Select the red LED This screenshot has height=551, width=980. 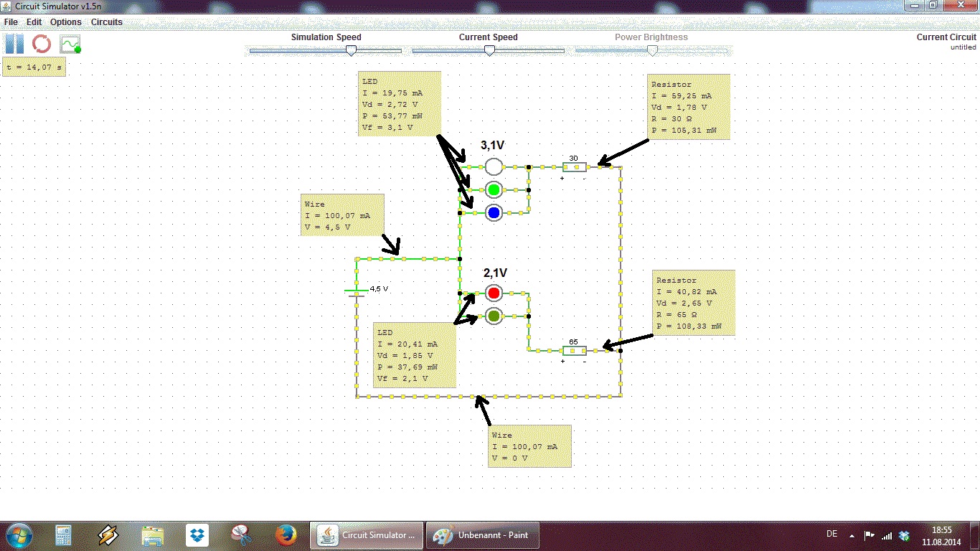pos(494,293)
